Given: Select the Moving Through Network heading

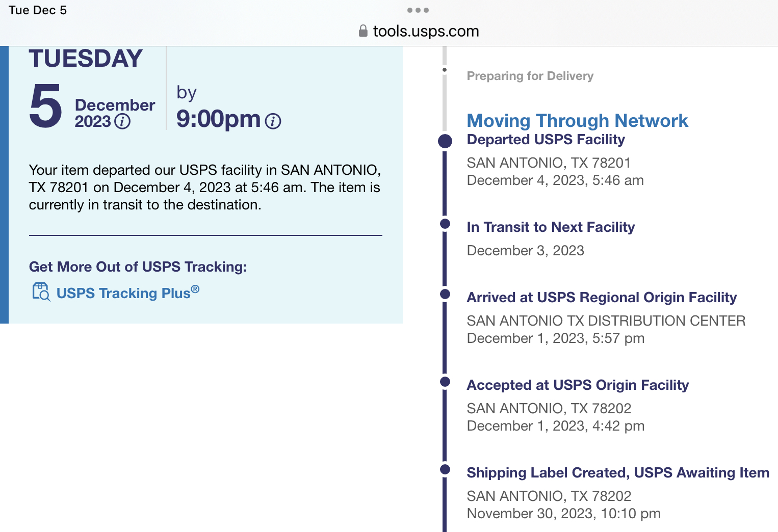Looking at the screenshot, I should tap(577, 121).
